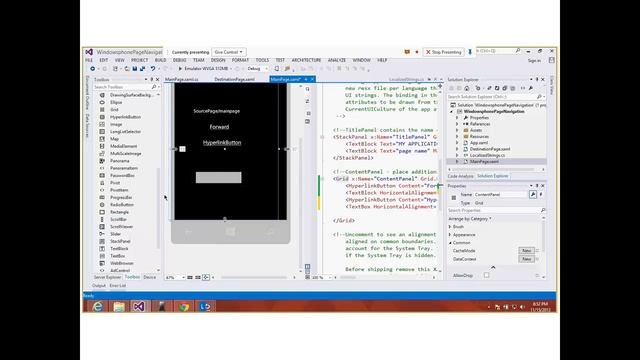This screenshot has width=640, height=360.
Task: Choose the Image control in Toolbox
Action: (x=116, y=124)
